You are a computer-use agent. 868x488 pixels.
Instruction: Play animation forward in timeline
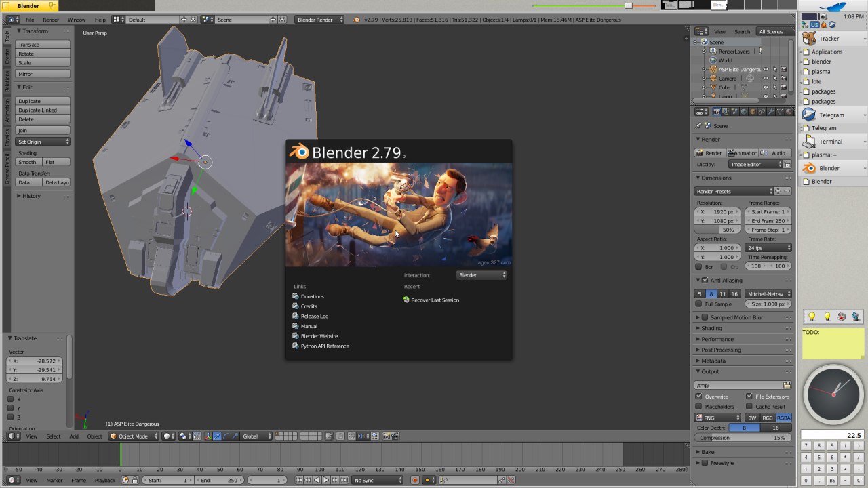tap(325, 480)
